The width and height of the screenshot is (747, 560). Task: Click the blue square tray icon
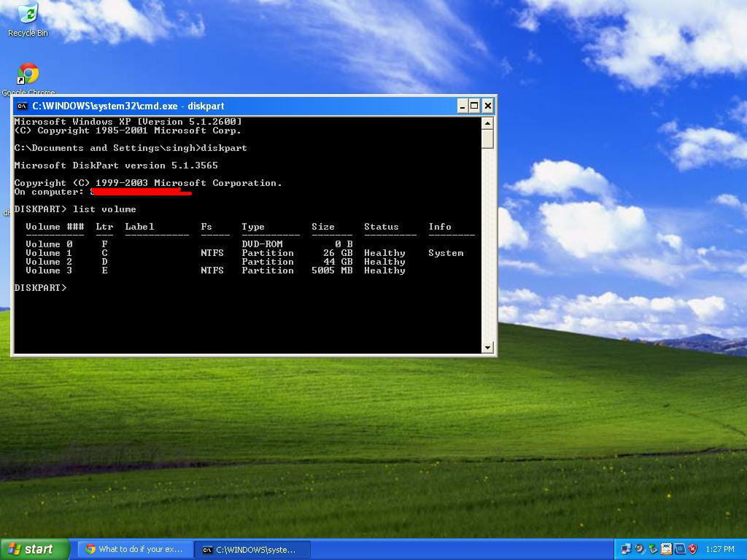click(x=679, y=550)
